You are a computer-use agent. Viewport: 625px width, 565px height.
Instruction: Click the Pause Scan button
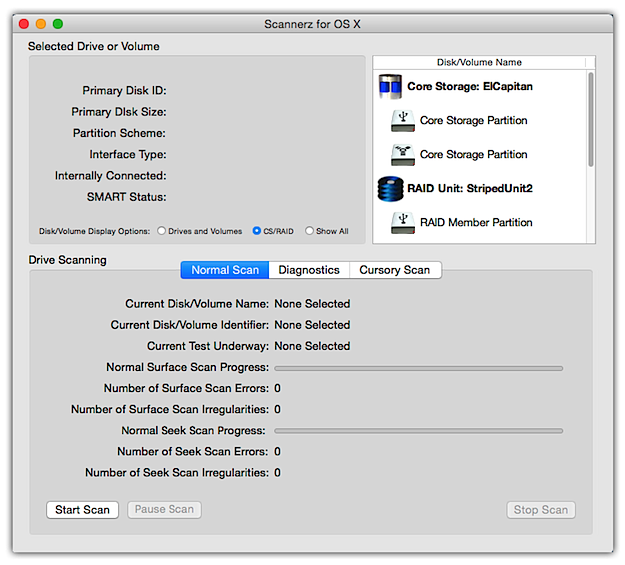(164, 510)
